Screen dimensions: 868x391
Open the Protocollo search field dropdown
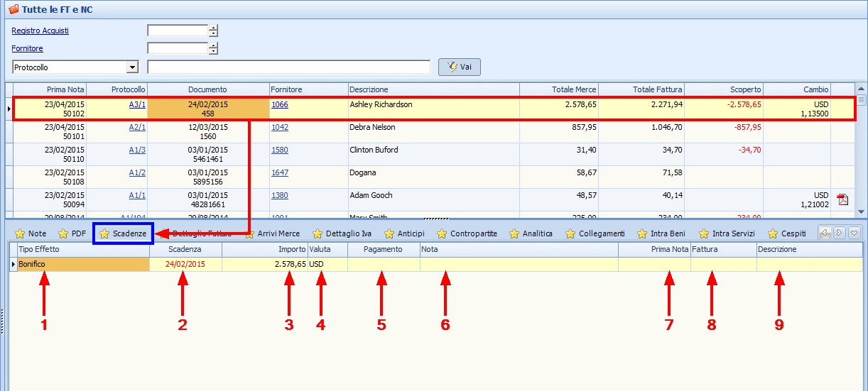tap(131, 67)
